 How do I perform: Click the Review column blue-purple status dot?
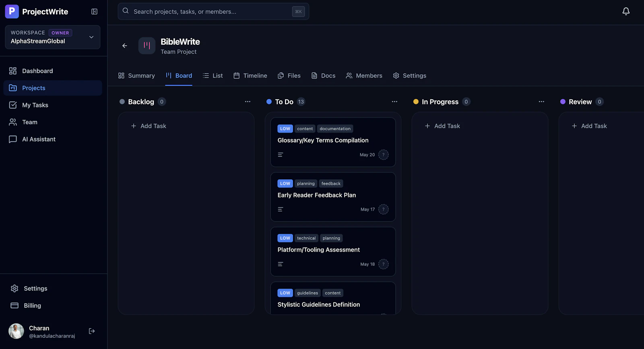[563, 102]
